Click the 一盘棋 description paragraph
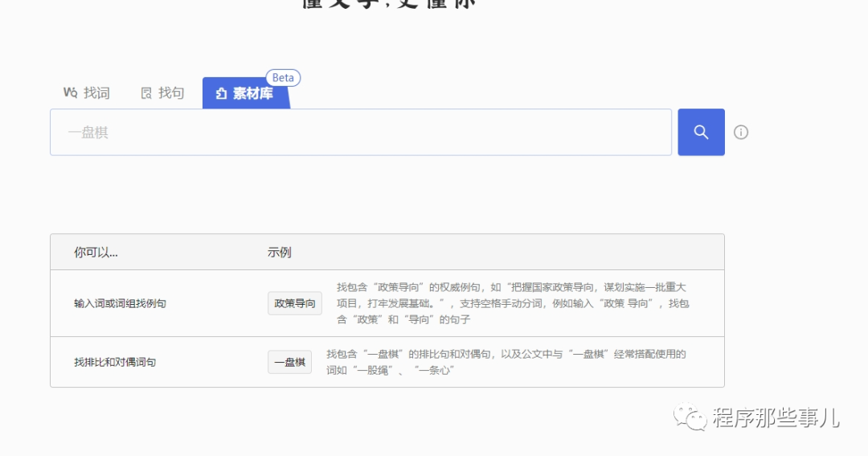Viewport: 868px width, 456px height. (506, 363)
